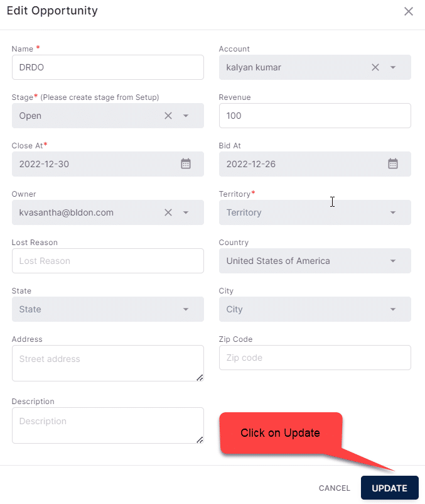Click the Description textarea resize handle
Viewport: 425px width, 504px height.
click(x=200, y=440)
